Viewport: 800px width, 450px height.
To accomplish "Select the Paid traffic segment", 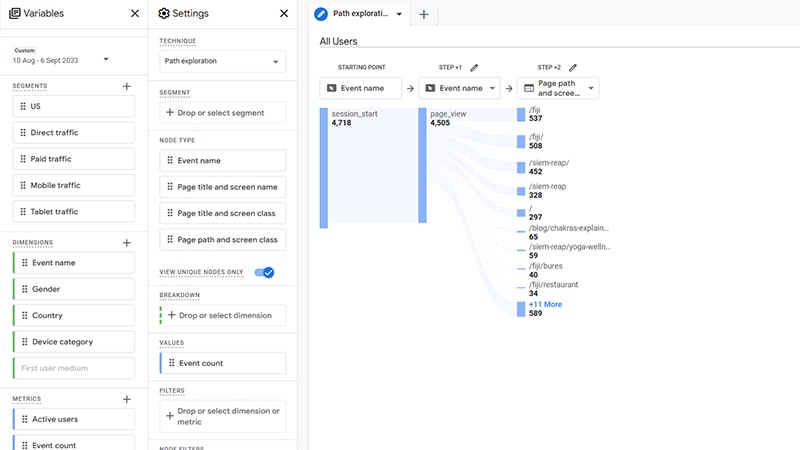I will point(74,159).
